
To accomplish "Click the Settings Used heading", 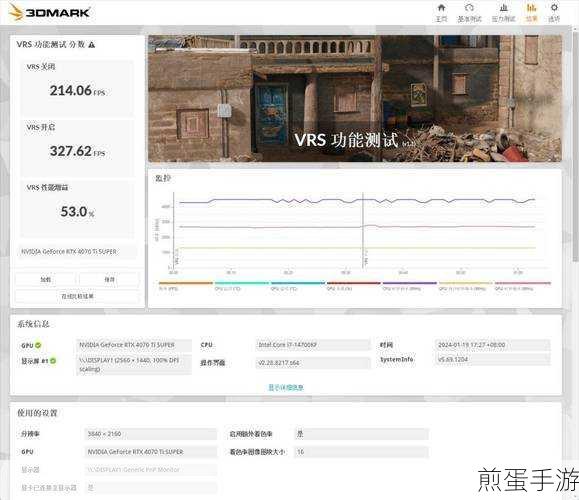I will pos(37,413).
